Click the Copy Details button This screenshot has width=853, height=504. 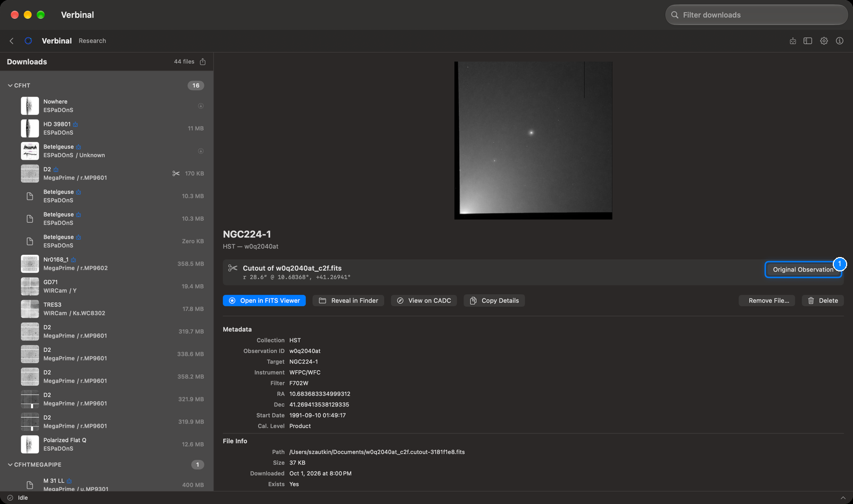(x=494, y=301)
